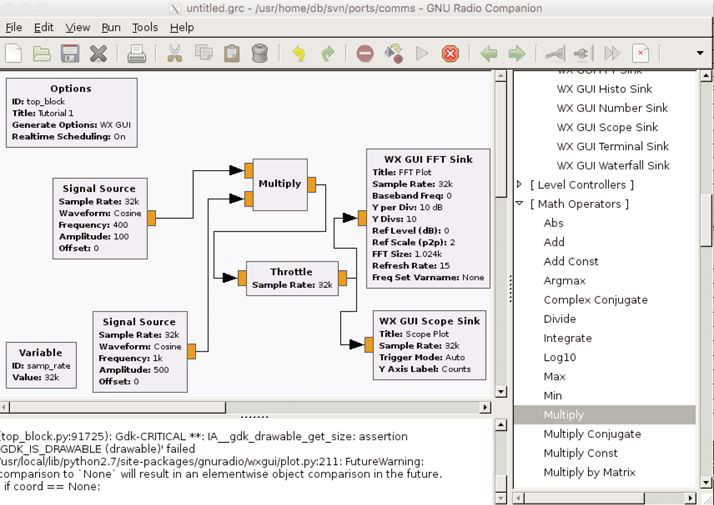Paste blocks using the clipboard icon
Screen dimensions: 714x505
click(x=232, y=53)
